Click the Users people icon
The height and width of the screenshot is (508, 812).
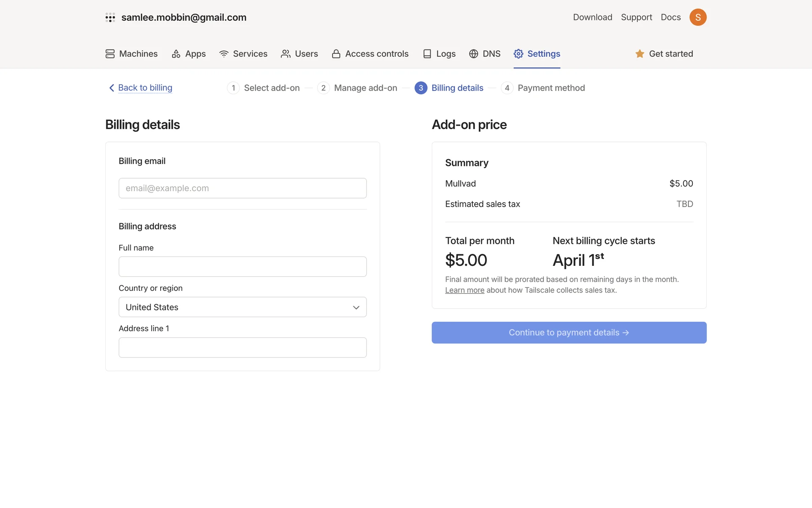[285, 54]
